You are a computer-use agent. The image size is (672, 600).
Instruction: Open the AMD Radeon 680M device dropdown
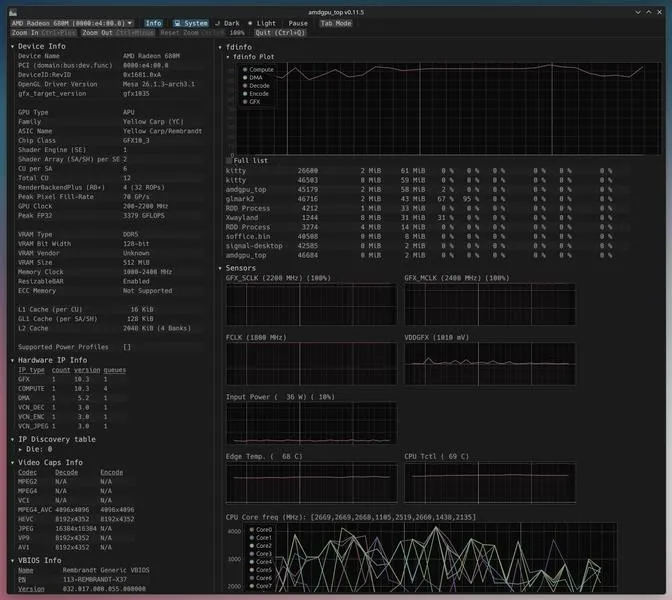tap(72, 23)
